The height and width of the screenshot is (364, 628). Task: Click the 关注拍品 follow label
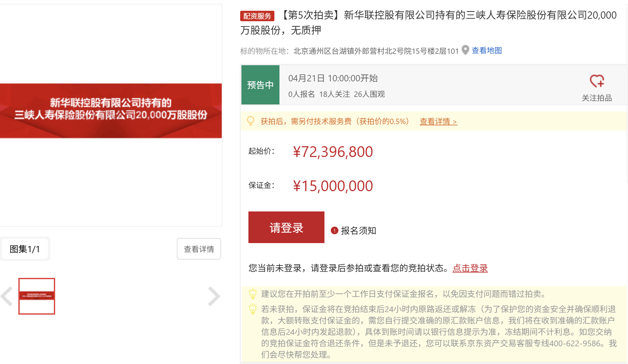597,98
